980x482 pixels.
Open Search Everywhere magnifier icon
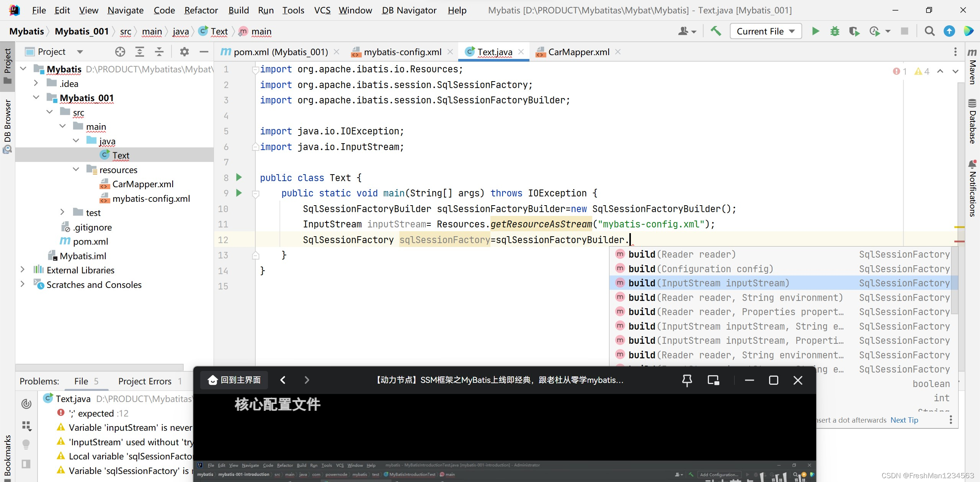click(929, 31)
